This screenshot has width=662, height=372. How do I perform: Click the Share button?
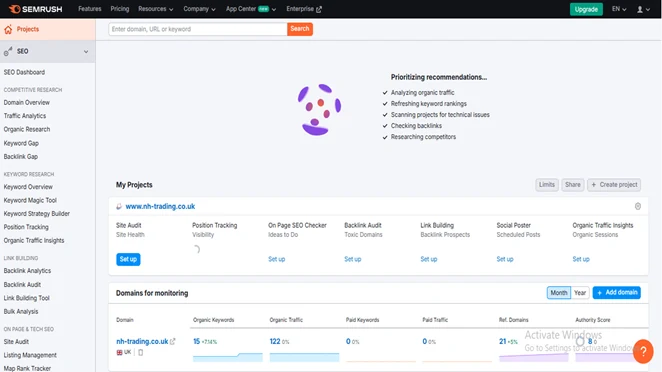(x=572, y=185)
